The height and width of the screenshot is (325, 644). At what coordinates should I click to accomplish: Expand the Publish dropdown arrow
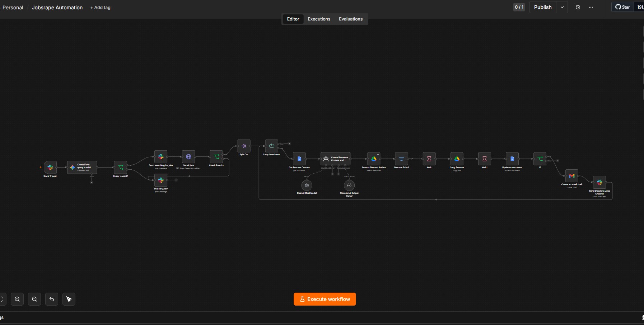[x=562, y=7]
